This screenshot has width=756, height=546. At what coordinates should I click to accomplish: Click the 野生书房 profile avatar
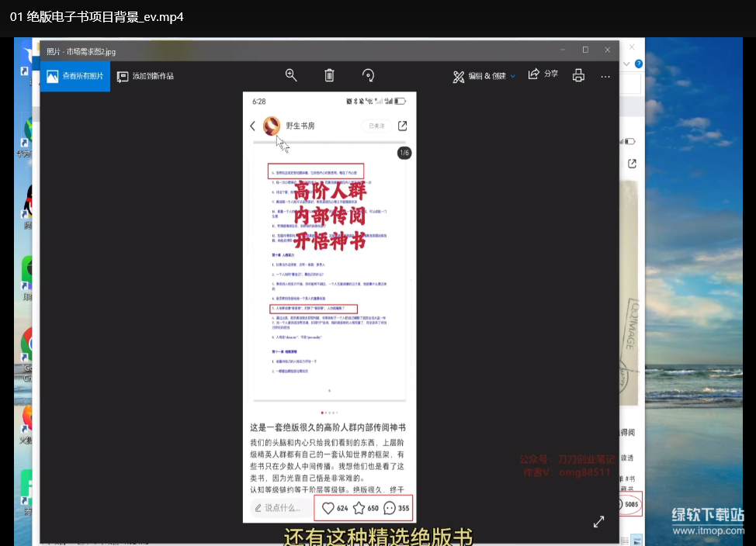pyautogui.click(x=272, y=126)
